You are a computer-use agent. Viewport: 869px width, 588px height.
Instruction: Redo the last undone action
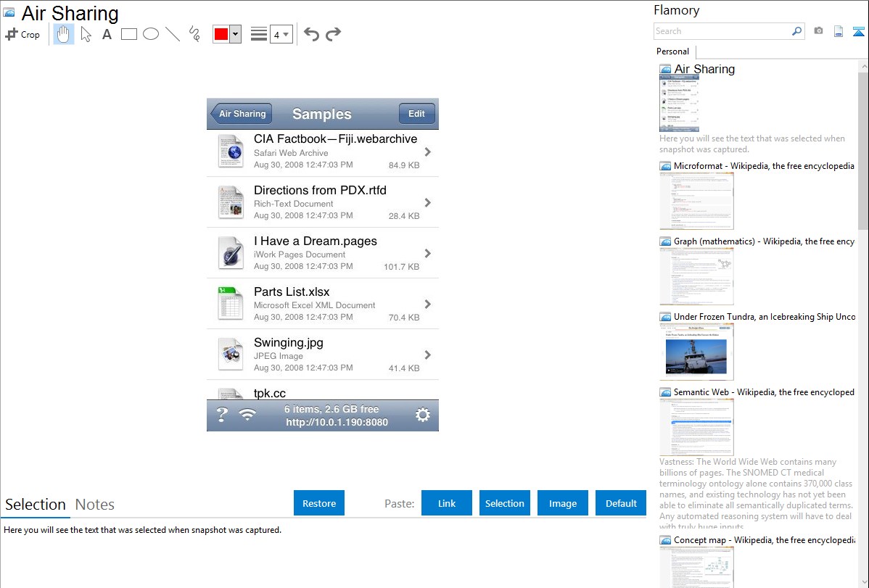[333, 34]
